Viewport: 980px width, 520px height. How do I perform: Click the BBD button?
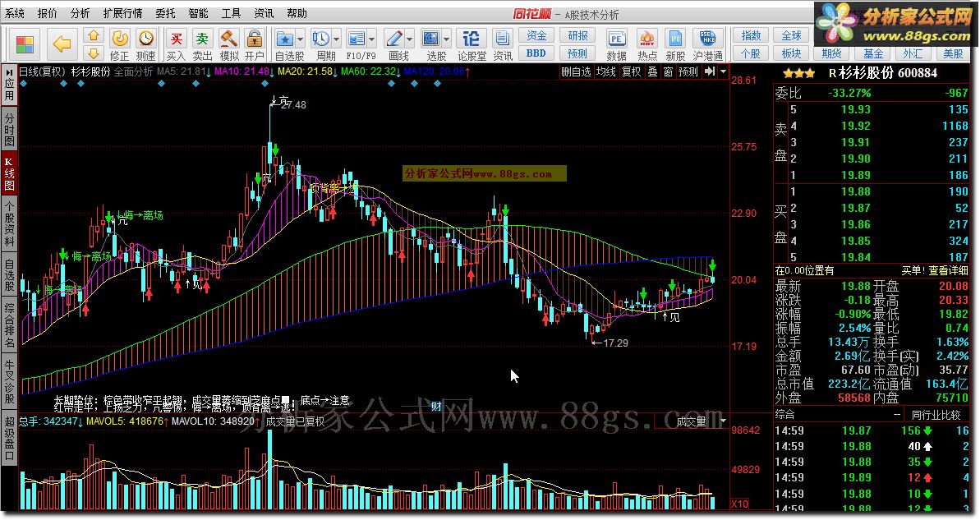pyautogui.click(x=536, y=53)
